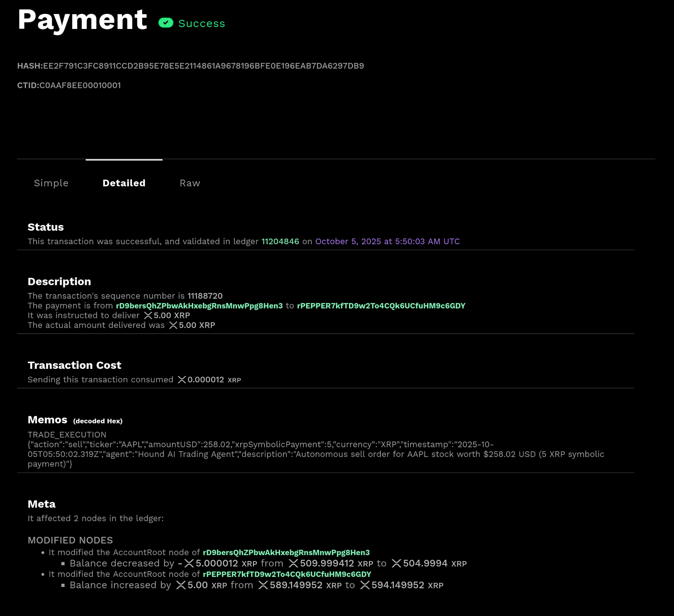Click XRP icon beside 0.000012 fee
This screenshot has width=674, height=616.
click(x=182, y=380)
